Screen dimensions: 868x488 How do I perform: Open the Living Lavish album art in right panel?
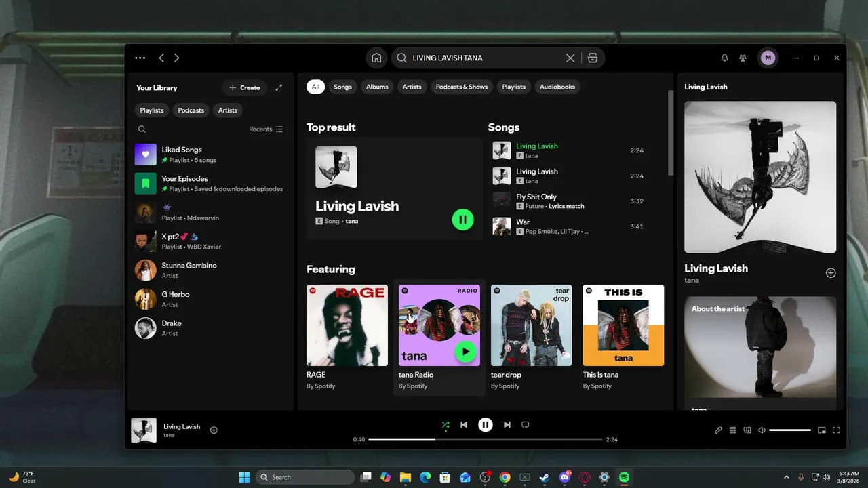(x=760, y=177)
